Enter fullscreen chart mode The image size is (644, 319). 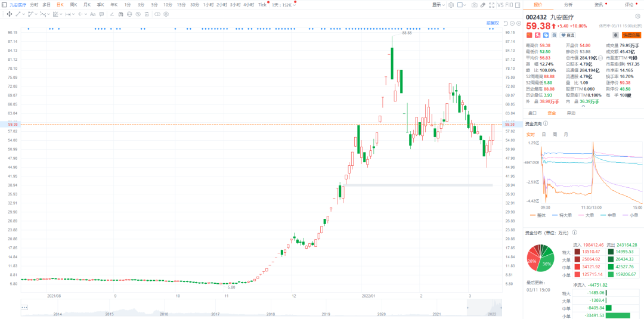click(491, 5)
